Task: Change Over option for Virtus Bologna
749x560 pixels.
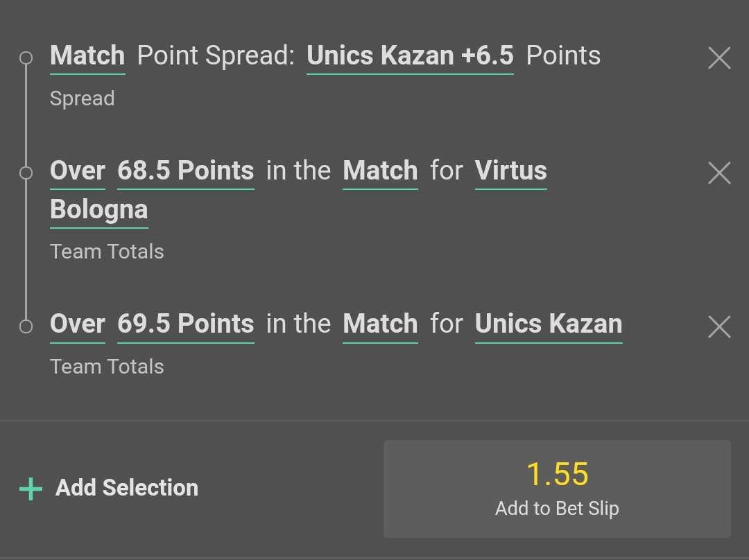Action: click(x=78, y=171)
